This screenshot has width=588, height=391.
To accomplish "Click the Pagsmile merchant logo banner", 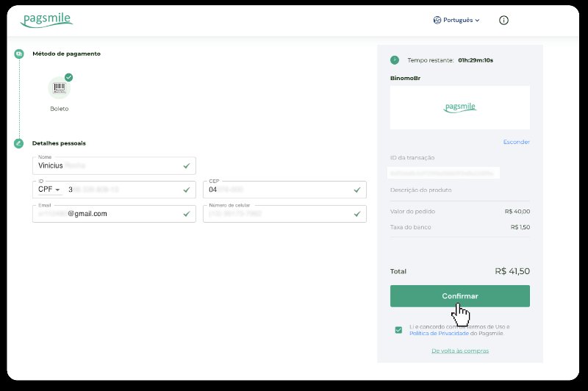I will click(x=459, y=107).
